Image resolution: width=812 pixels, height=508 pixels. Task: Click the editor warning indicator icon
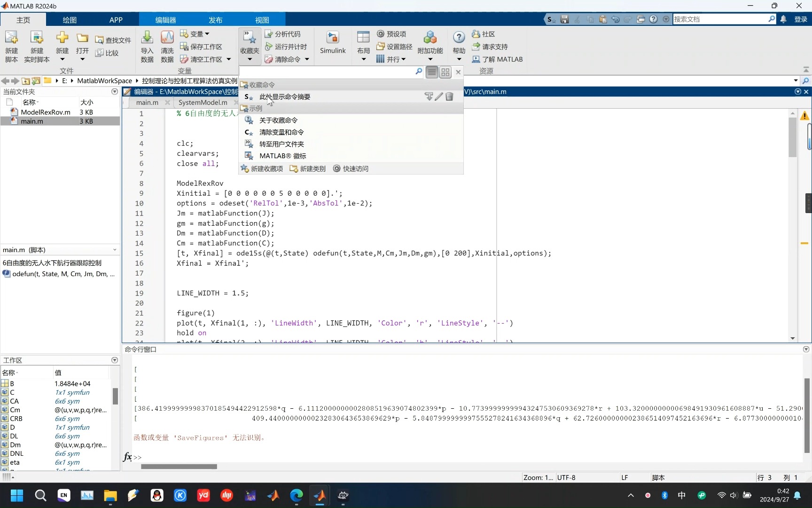(x=805, y=115)
